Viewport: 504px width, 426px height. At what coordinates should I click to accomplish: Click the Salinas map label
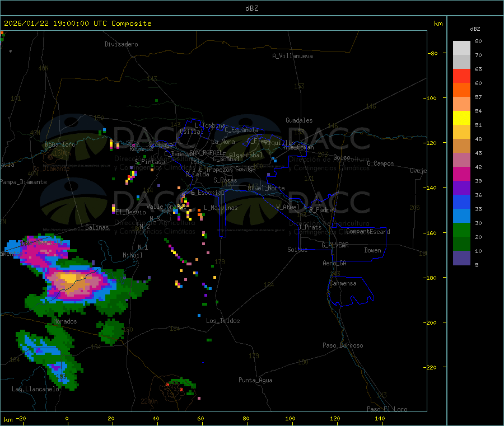(x=97, y=227)
